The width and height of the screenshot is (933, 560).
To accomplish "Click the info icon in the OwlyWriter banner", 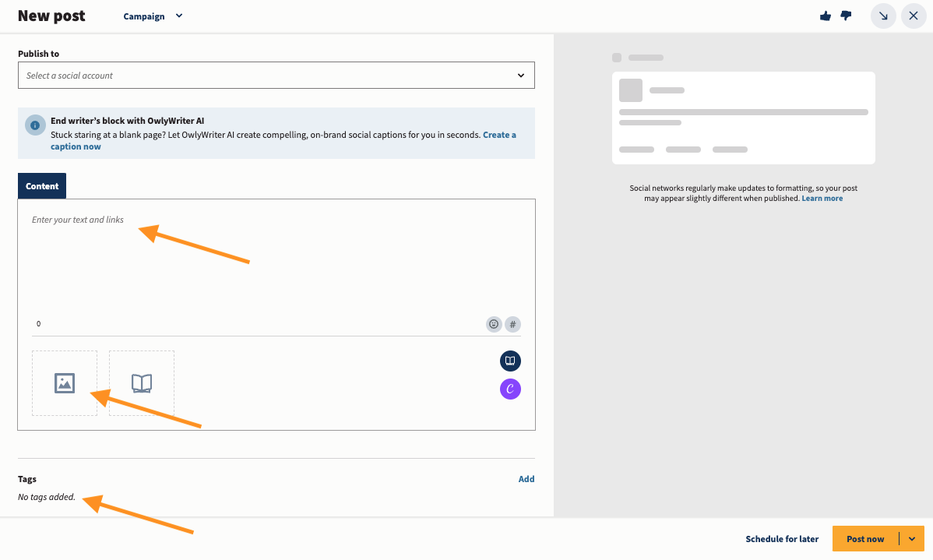I will point(34,125).
